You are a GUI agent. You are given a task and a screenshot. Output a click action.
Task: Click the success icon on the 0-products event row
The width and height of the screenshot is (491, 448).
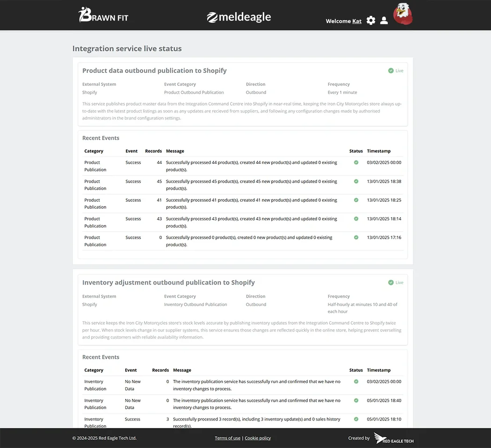pos(355,237)
